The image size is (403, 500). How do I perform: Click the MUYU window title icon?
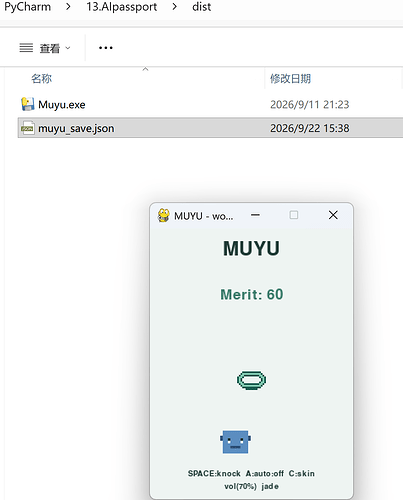pyautogui.click(x=163, y=215)
